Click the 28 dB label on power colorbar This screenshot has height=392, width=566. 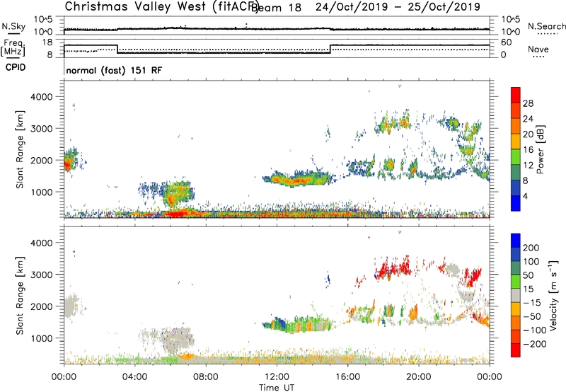click(x=528, y=103)
